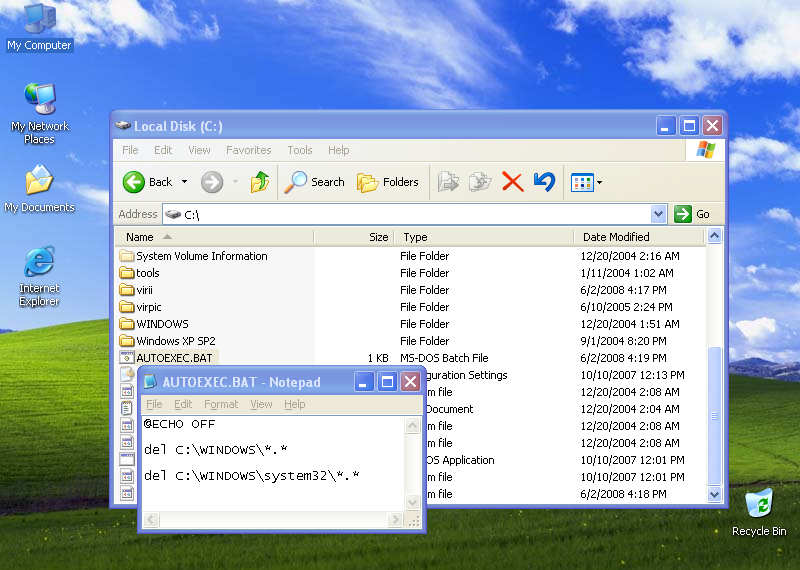Open the Back history dropdown arrow
Viewport: 800px width, 570px height.
coord(184,182)
